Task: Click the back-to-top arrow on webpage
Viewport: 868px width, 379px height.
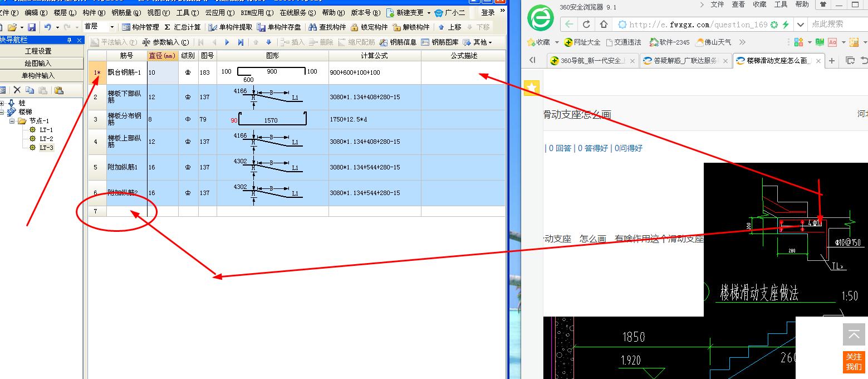Action: point(854,335)
